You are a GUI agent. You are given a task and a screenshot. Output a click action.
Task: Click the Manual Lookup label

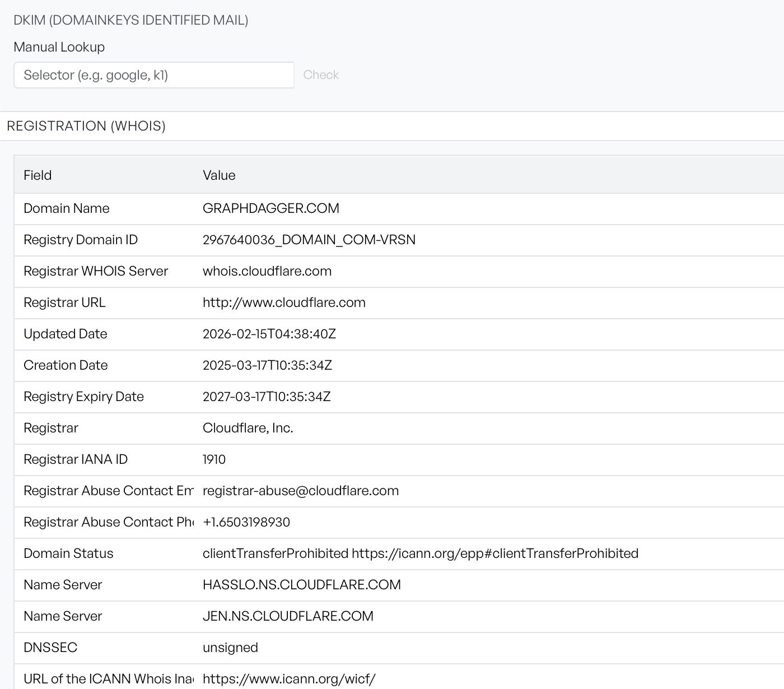point(59,47)
